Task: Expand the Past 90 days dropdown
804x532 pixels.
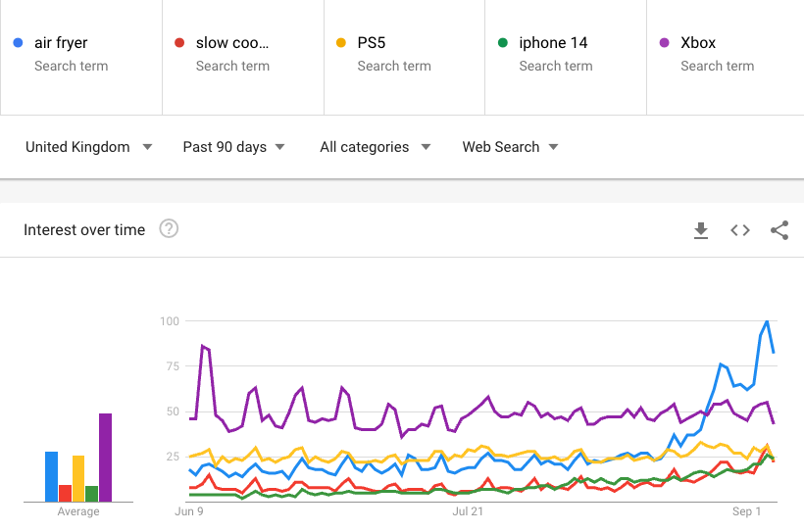Action: (x=233, y=147)
